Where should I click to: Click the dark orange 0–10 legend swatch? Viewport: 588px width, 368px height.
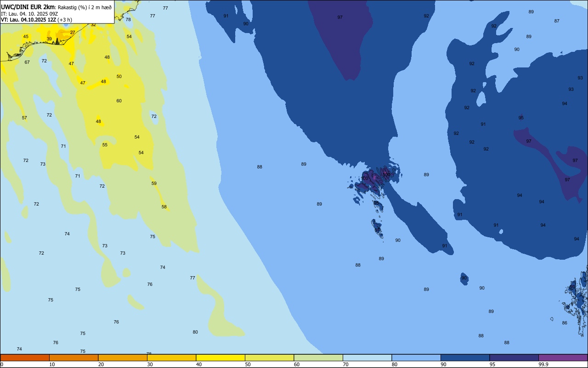pyautogui.click(x=25, y=357)
